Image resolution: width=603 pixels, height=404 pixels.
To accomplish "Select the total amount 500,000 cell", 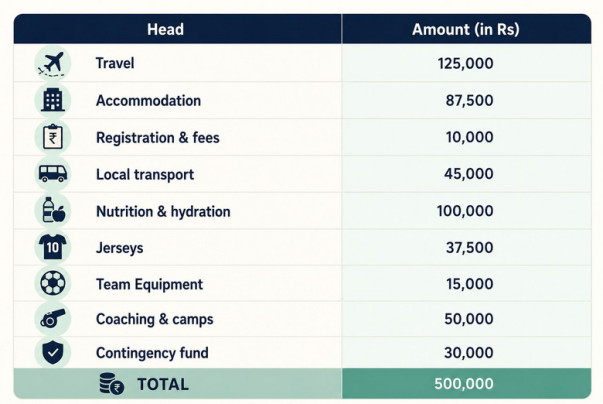I will point(466,384).
